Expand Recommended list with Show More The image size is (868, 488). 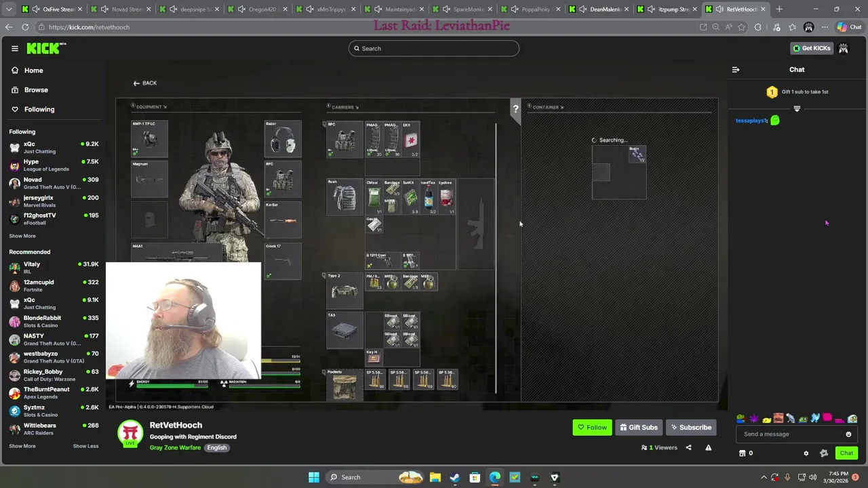click(22, 446)
